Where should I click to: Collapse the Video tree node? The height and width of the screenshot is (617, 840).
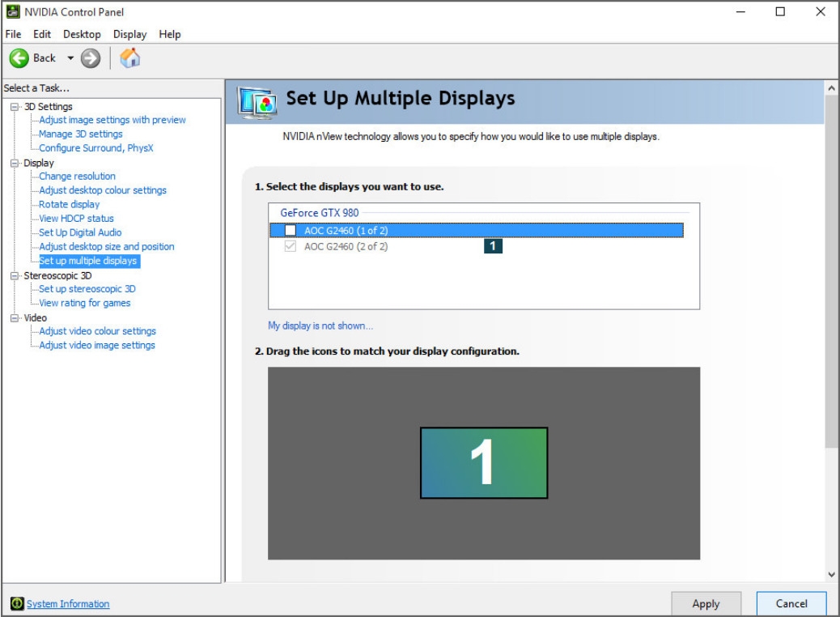(15, 318)
